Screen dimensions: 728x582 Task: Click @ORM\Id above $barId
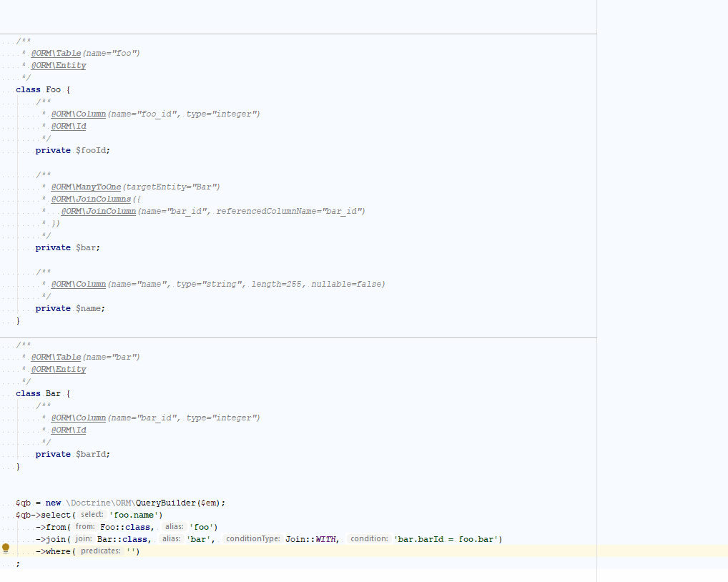tap(69, 430)
